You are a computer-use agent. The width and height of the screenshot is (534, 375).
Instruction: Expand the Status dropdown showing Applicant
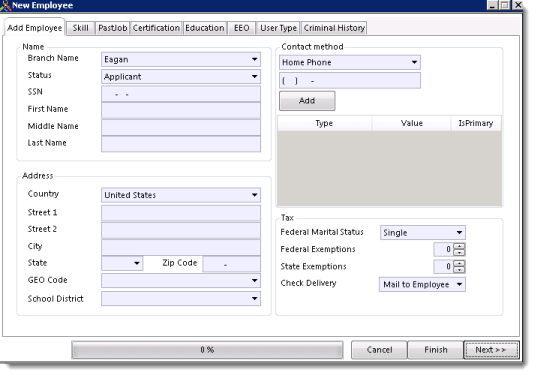click(254, 77)
